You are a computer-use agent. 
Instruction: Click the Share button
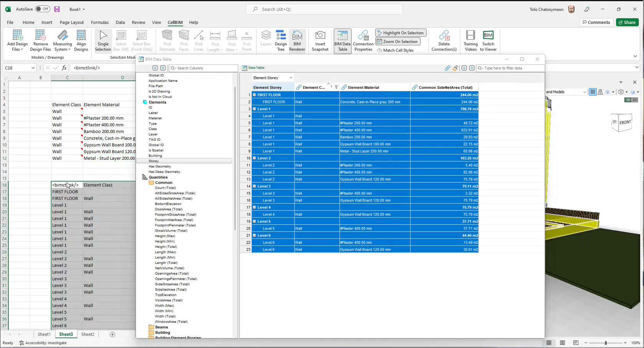click(x=627, y=22)
